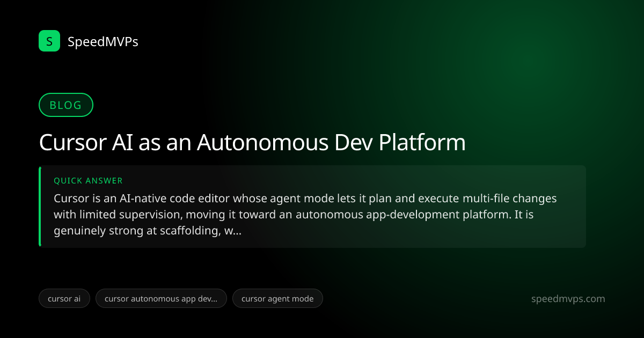The width and height of the screenshot is (644, 338).
Task: Open the speedmvps.com link
Action: click(x=568, y=299)
